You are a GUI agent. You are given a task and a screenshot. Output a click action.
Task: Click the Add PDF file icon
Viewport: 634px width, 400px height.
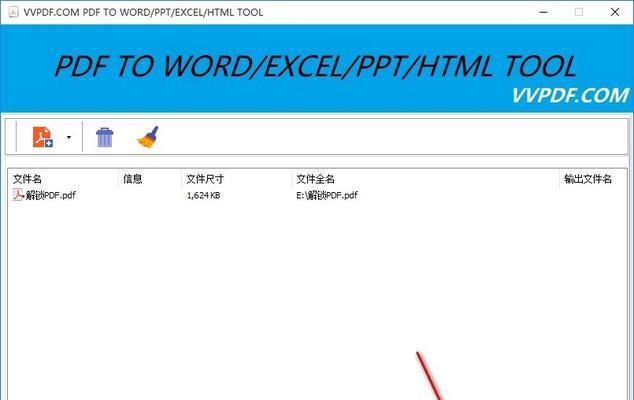click(42, 137)
